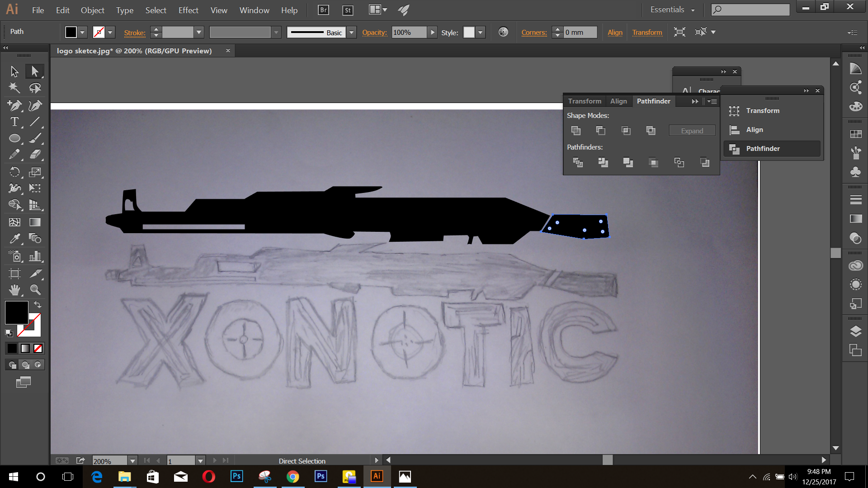Click Exclude shape mode in Pathfinder
Viewport: 868px width, 488px height.
(x=651, y=131)
